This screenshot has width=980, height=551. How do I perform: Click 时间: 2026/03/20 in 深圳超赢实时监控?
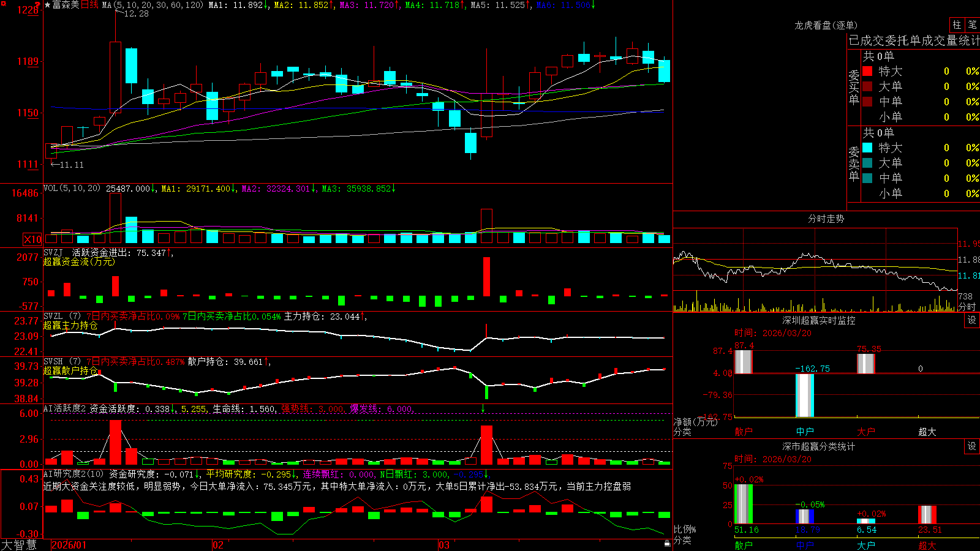tap(773, 333)
